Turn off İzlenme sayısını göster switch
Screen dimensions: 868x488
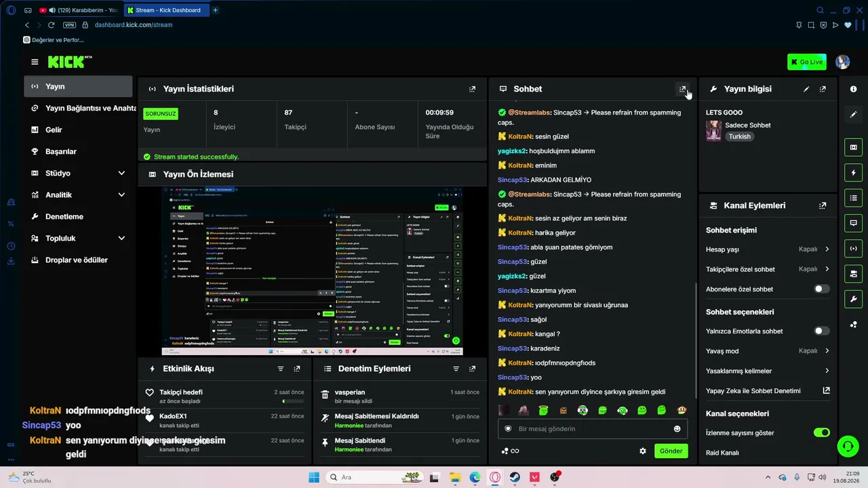click(821, 432)
